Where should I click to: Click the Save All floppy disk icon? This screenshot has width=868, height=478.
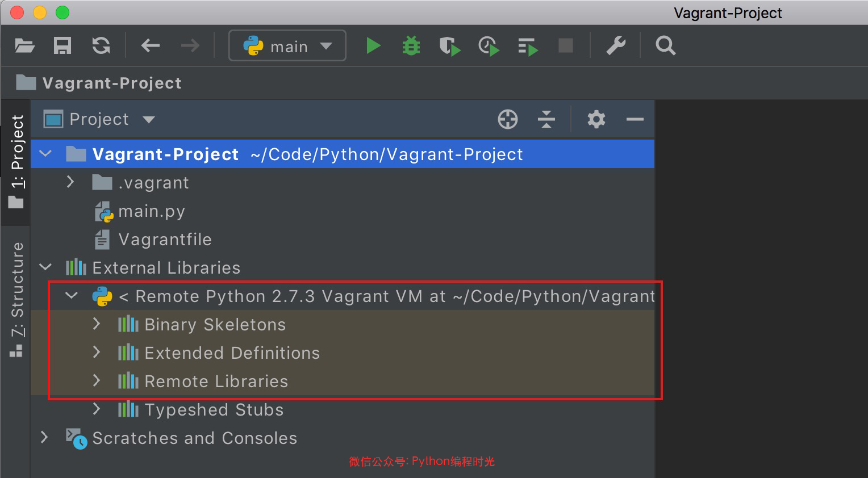(x=62, y=45)
